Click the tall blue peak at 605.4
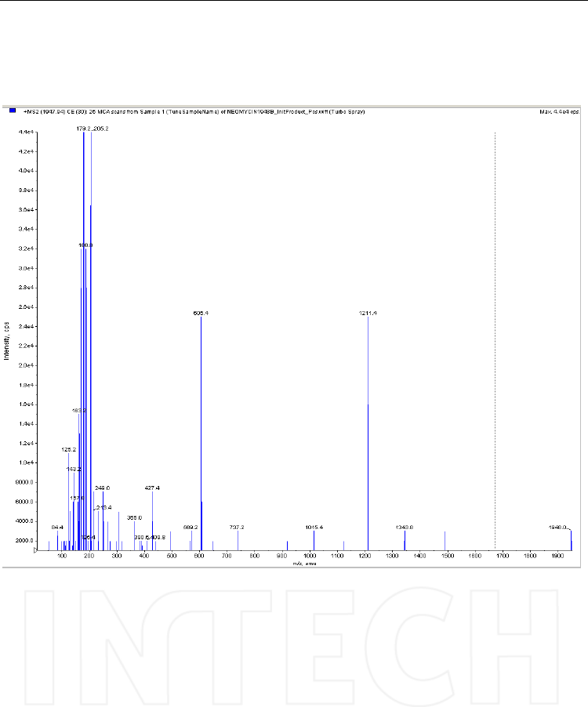This screenshot has width=588, height=707. [201, 433]
